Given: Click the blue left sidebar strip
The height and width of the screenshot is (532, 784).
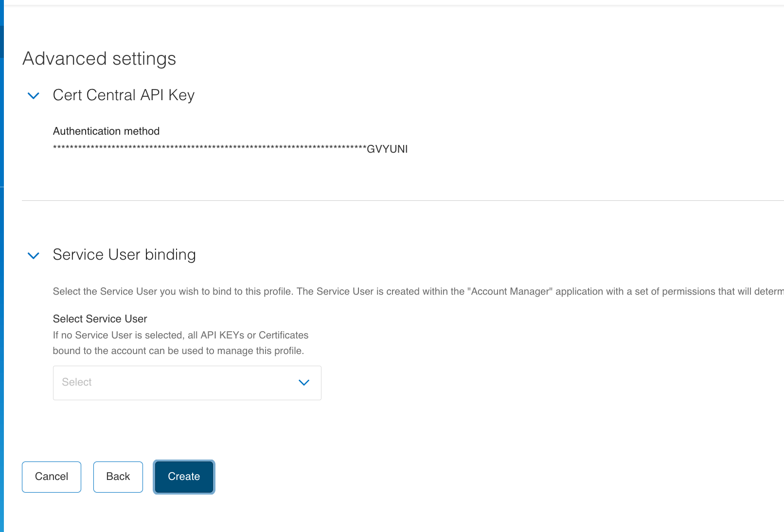Looking at the screenshot, I should click(x=2, y=292).
